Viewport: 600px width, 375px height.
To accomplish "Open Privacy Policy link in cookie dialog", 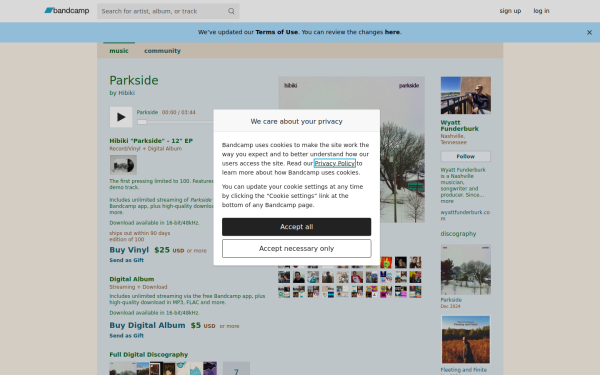I will click(x=335, y=163).
